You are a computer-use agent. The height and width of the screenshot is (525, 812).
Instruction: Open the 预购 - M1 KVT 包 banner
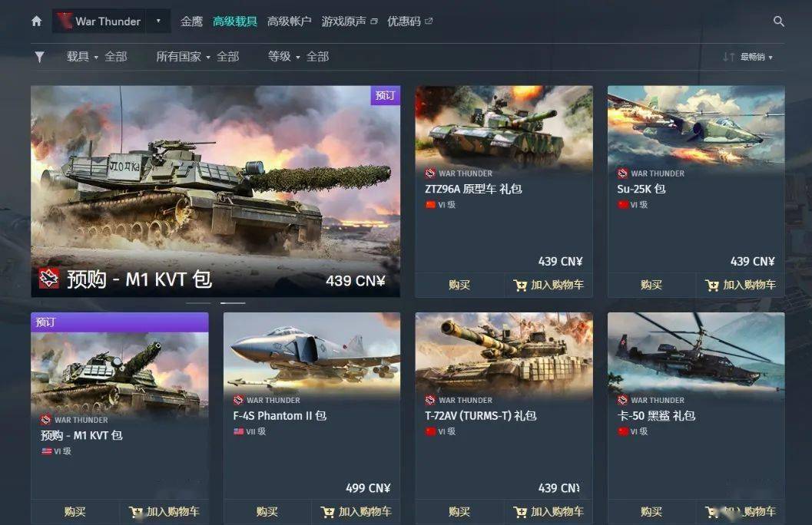215,191
